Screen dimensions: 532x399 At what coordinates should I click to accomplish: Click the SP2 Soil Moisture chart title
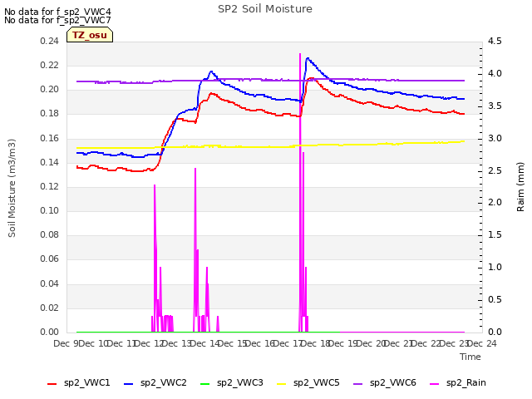click(x=265, y=9)
